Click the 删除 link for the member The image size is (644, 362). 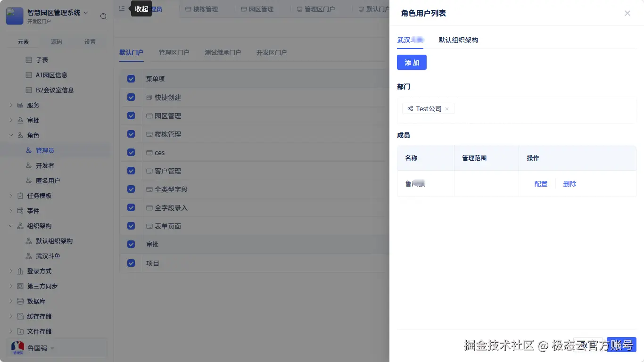pyautogui.click(x=570, y=184)
